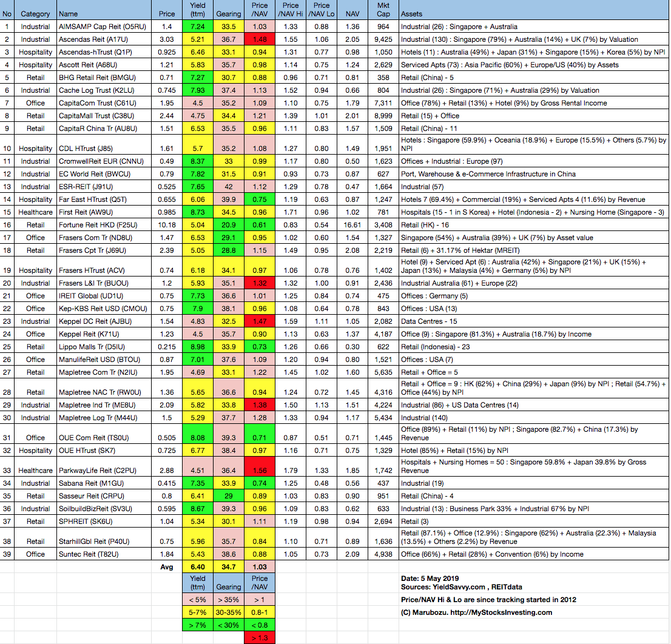Screen dimensions: 671x644
Task: Click legend cell '5-7%'
Action: coord(198,612)
